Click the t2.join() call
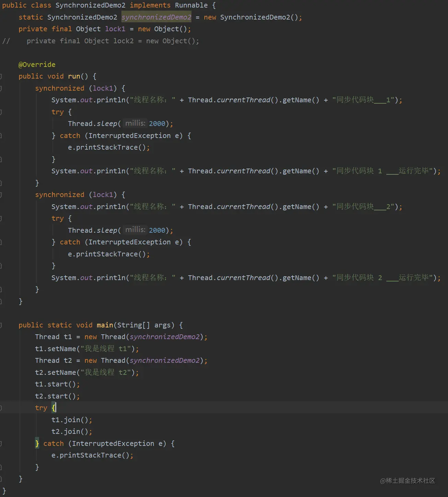Screen dimensions: 448x497 [70, 431]
